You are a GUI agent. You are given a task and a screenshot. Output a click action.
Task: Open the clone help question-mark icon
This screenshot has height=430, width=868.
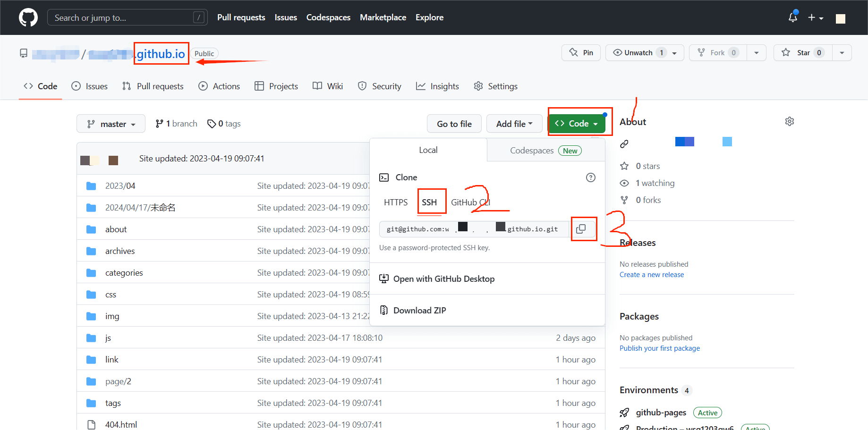pos(591,177)
